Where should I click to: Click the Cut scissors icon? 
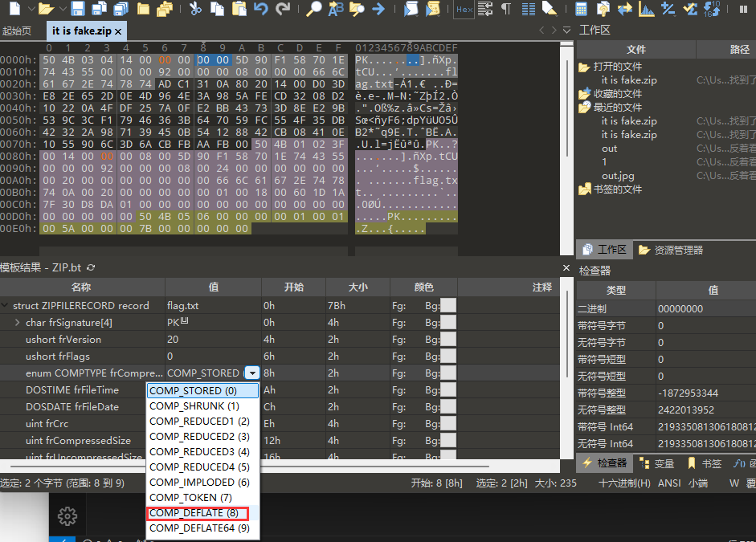195,10
